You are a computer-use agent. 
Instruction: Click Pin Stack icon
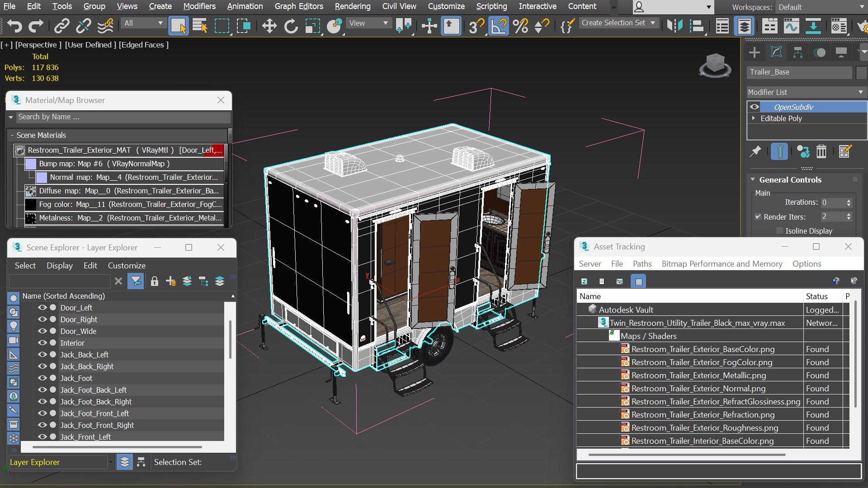(755, 151)
